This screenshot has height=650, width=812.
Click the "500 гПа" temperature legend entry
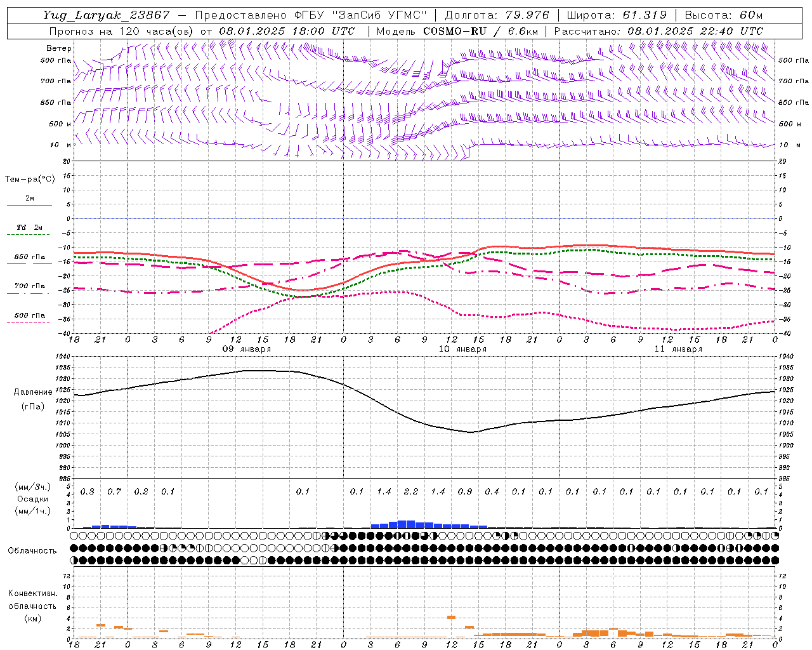click(29, 315)
